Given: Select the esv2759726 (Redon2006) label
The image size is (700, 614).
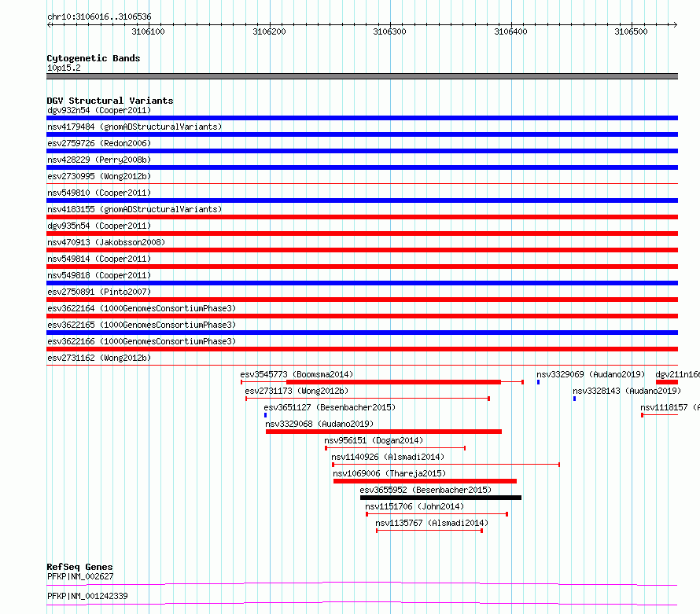Looking at the screenshot, I should [x=99, y=143].
